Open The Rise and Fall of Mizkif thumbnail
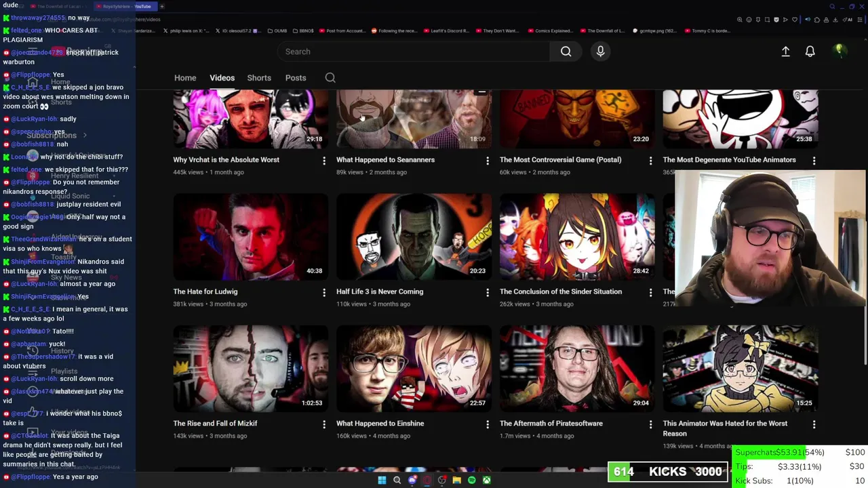 pyautogui.click(x=250, y=369)
